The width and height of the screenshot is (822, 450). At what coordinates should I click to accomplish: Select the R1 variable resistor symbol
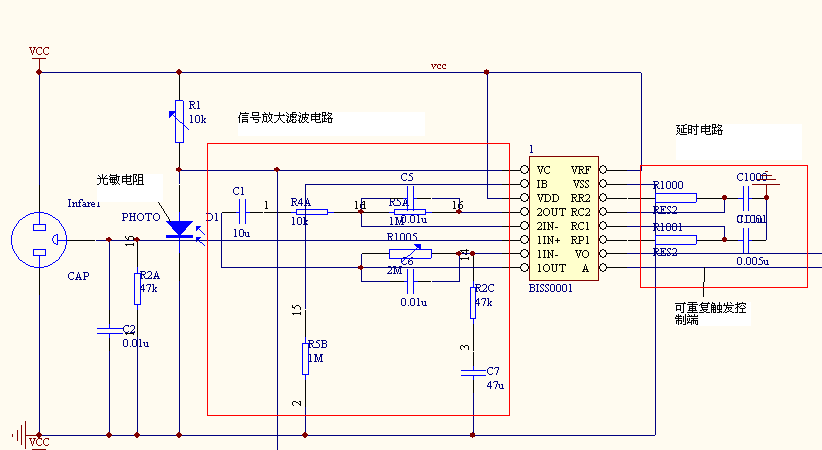(x=179, y=121)
